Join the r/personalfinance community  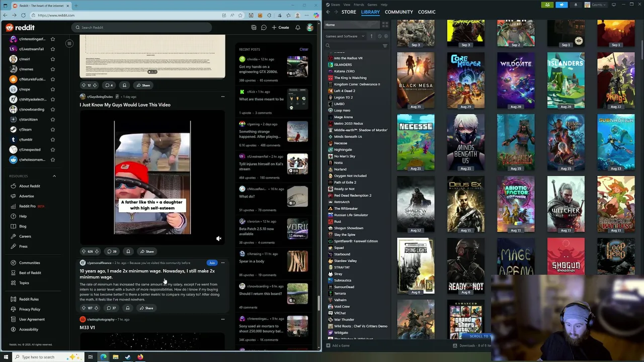tap(212, 263)
